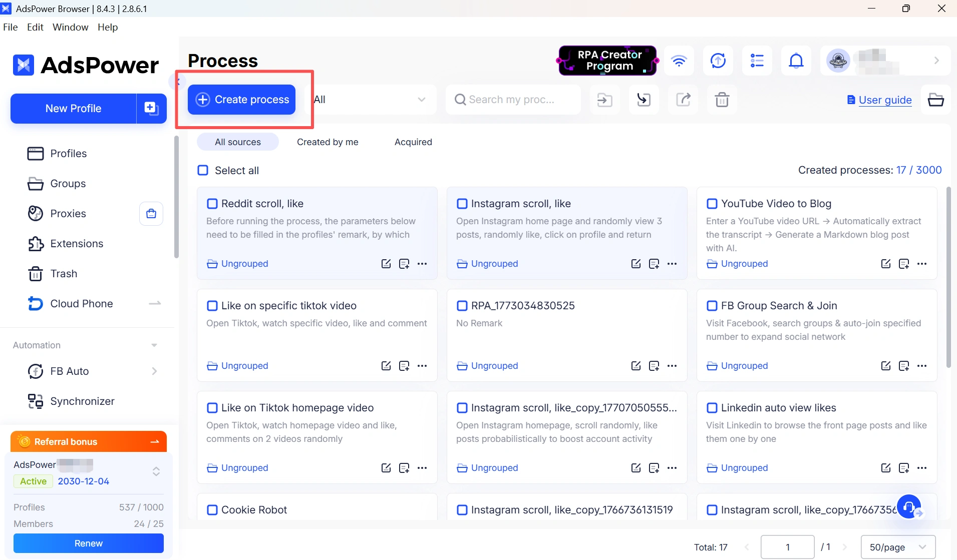Check the RPA_1773034830525 checkbox
The width and height of the screenshot is (957, 560).
[x=462, y=306]
